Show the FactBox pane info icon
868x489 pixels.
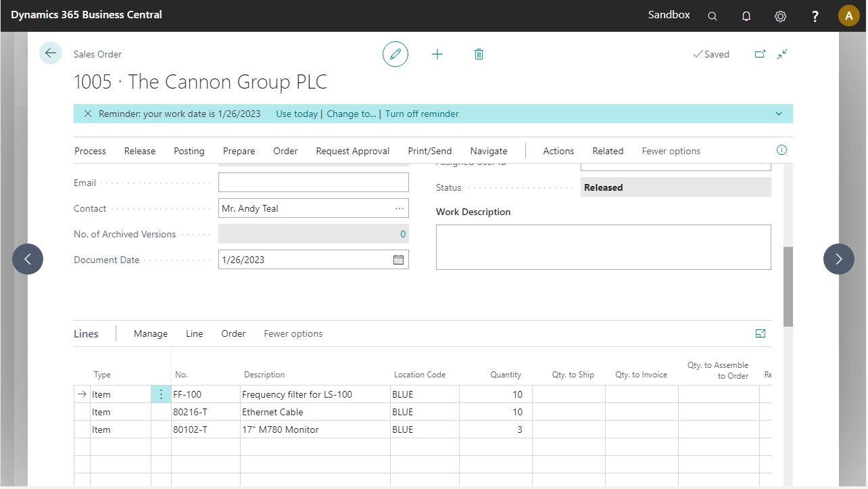click(x=781, y=150)
